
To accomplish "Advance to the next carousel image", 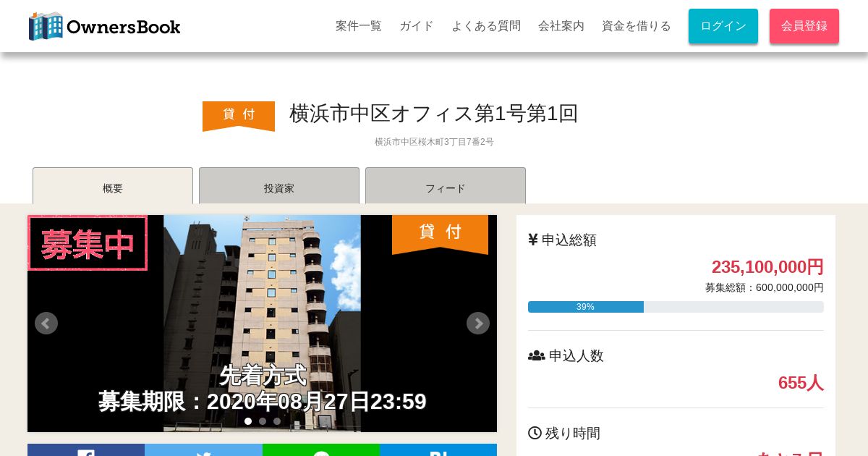I will [478, 323].
